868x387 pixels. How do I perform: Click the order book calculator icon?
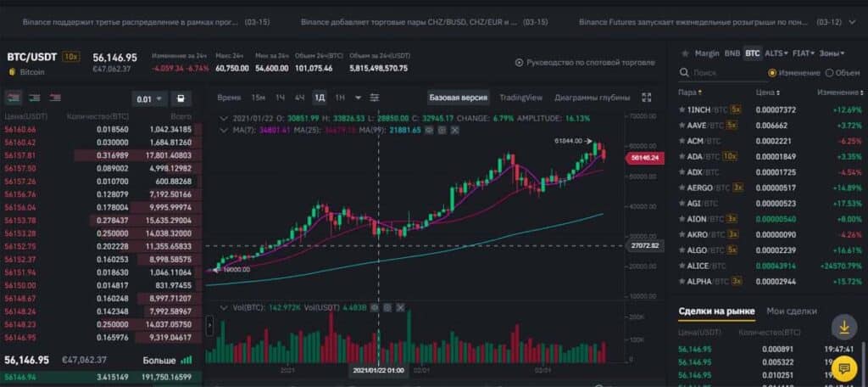coord(181,98)
